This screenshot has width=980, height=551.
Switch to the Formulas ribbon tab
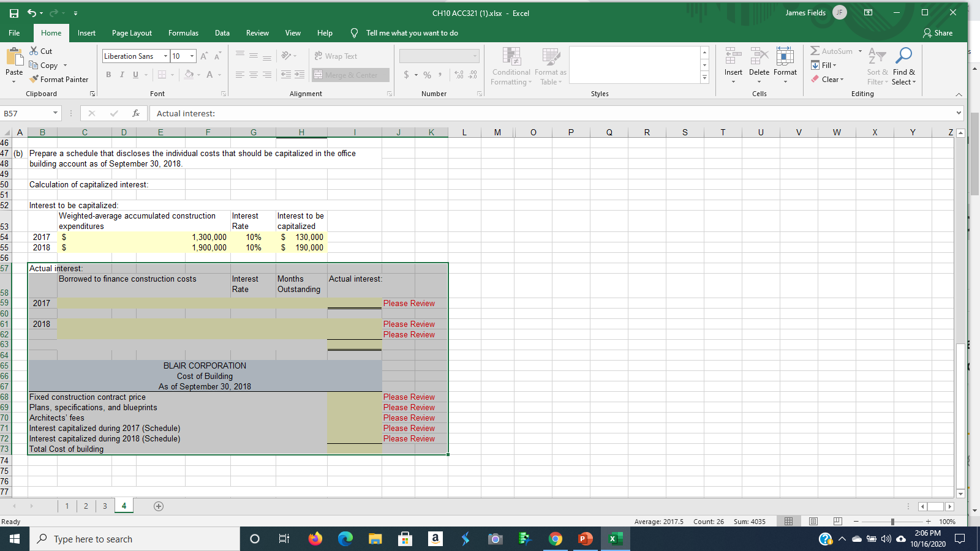coord(183,33)
